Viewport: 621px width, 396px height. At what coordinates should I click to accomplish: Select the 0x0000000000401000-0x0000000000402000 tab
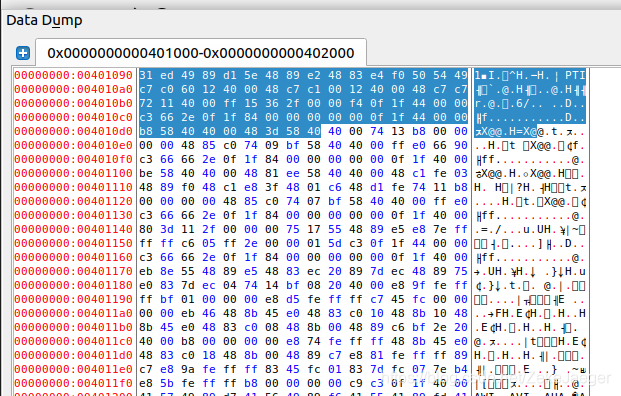pyautogui.click(x=200, y=53)
